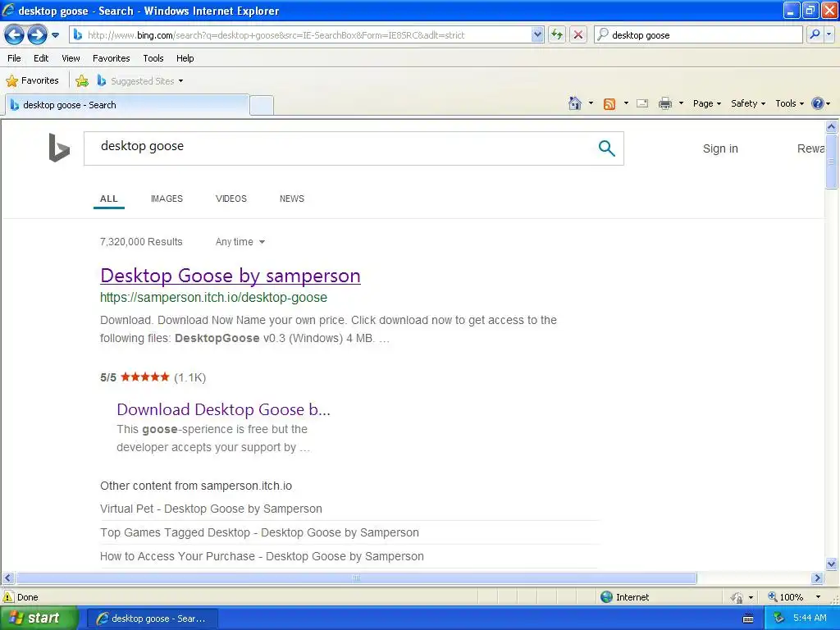Screen dimensions: 840x630
Task: Click the 5:44 AM clock
Action: click(x=810, y=619)
